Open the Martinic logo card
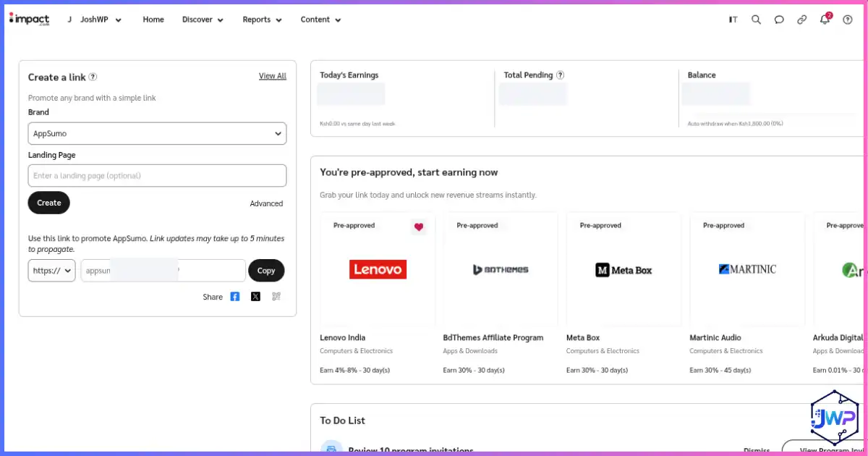Viewport: 868px width, 456px height. [747, 269]
